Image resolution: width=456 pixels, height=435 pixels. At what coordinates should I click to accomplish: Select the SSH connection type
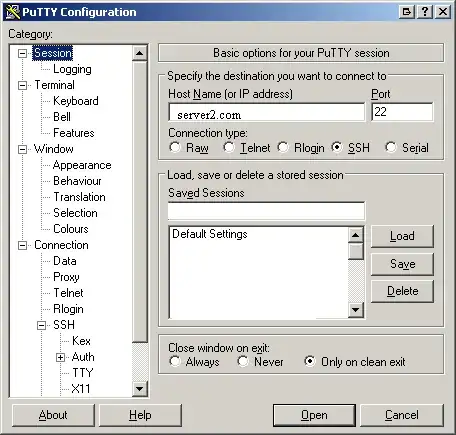(x=337, y=147)
